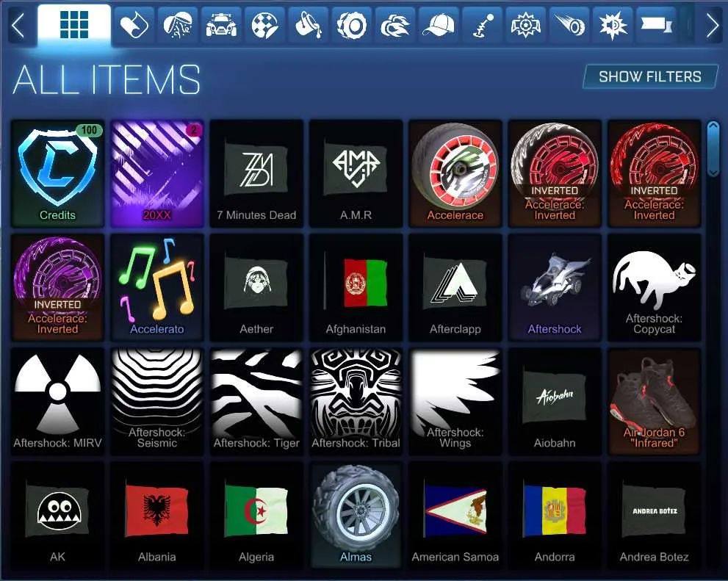Select the Aftershock car body
This screenshot has width=728, height=581.
555,287
